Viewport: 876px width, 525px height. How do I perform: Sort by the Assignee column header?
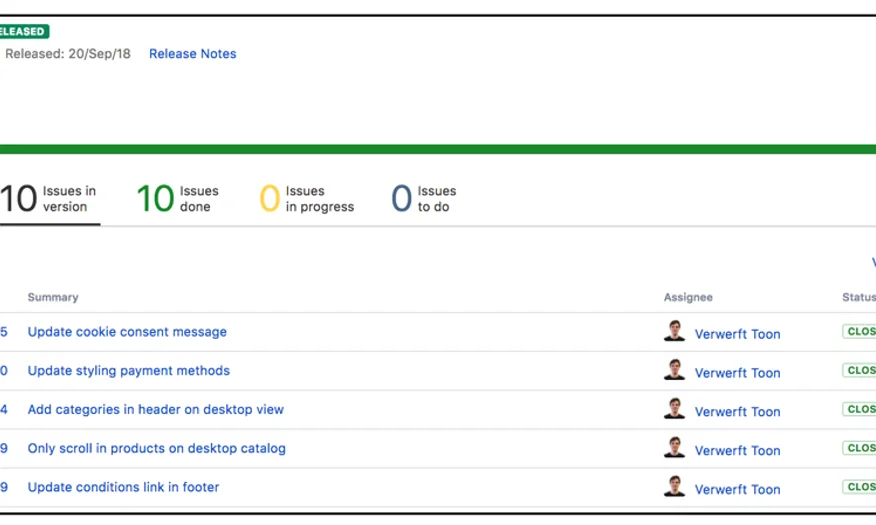coord(688,297)
